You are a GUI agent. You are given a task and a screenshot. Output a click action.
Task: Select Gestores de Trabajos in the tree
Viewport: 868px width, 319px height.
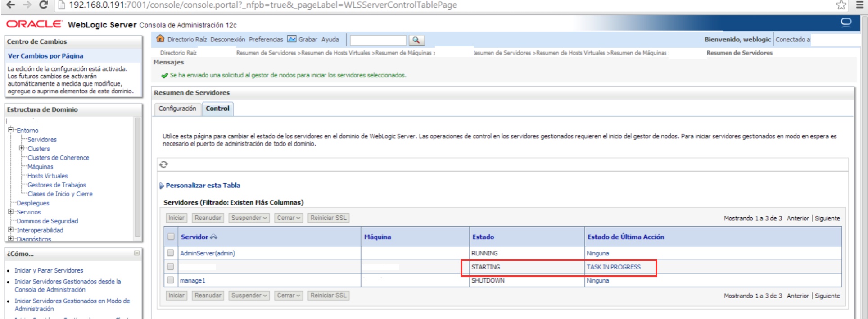click(x=57, y=185)
